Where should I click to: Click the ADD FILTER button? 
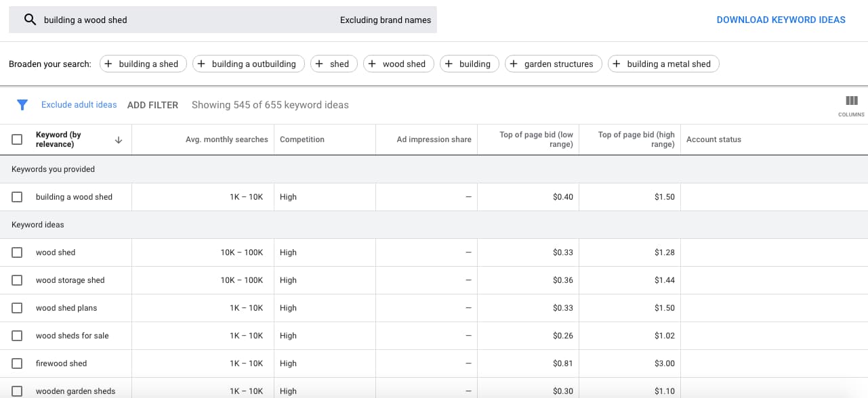pyautogui.click(x=152, y=105)
